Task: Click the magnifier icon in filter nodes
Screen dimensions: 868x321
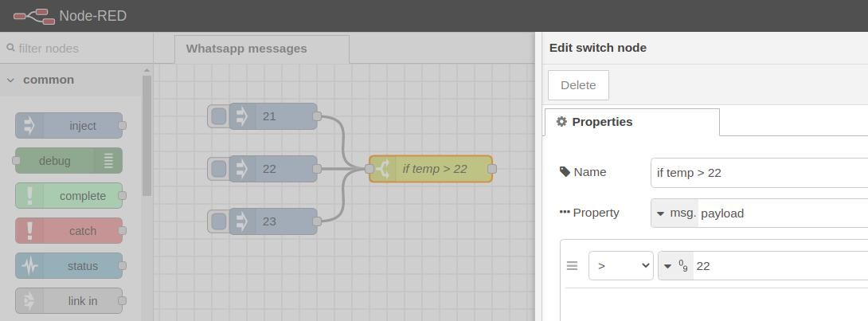Action: [10, 48]
